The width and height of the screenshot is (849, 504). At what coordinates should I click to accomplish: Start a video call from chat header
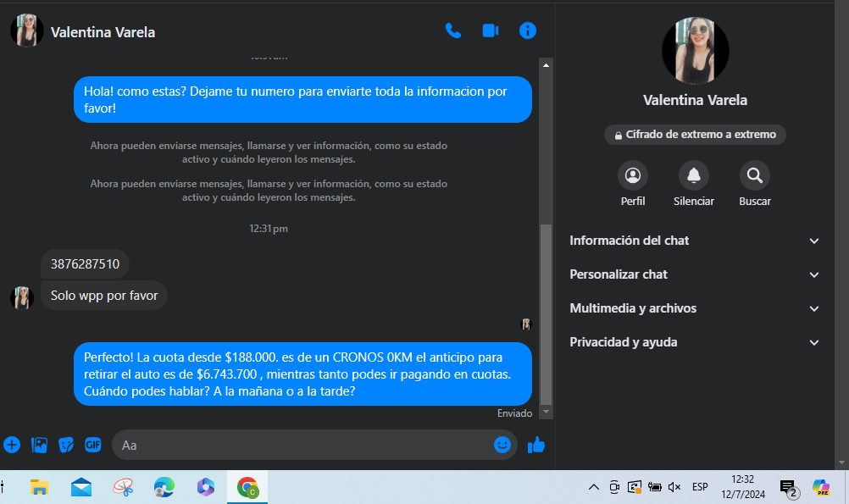coord(490,31)
